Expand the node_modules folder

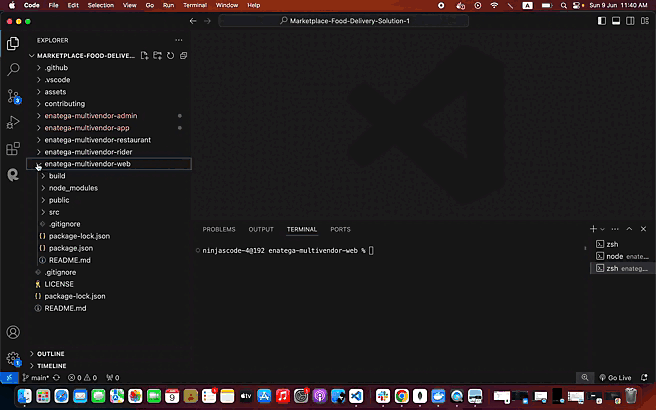point(73,188)
